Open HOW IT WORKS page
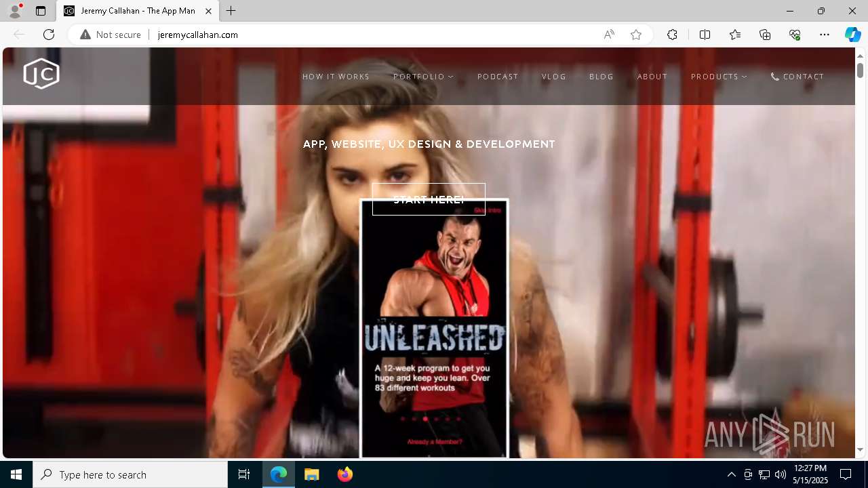The height and width of the screenshot is (488, 868). point(336,77)
